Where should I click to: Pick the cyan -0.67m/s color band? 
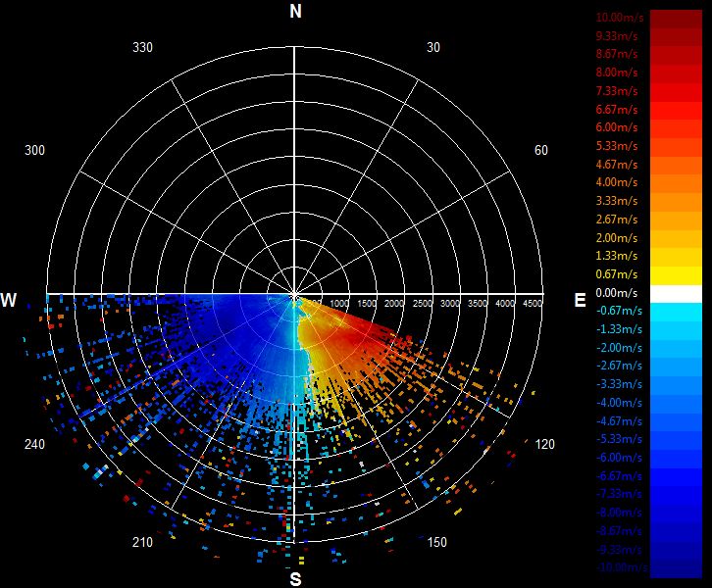[x=676, y=313]
